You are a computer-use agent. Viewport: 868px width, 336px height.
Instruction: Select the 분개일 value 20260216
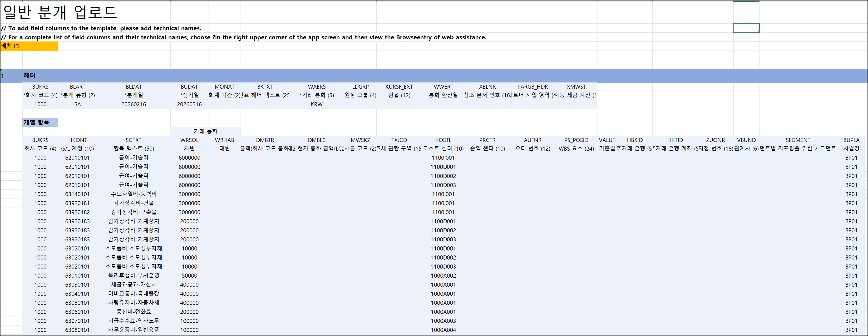[x=133, y=104]
